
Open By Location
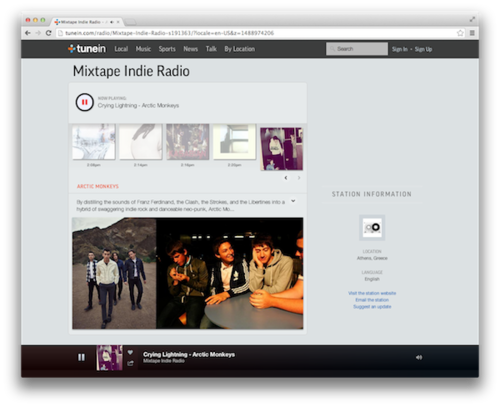[240, 49]
